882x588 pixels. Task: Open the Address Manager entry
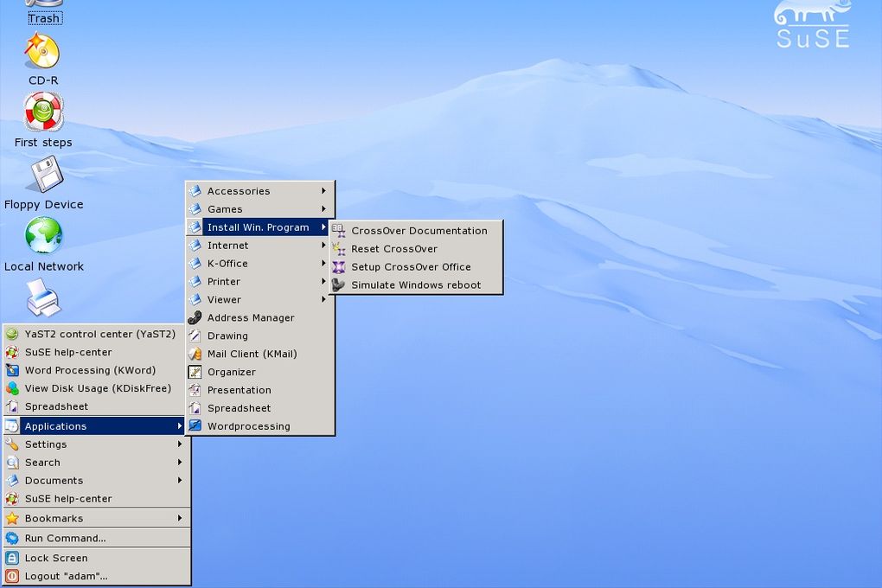coord(260,318)
